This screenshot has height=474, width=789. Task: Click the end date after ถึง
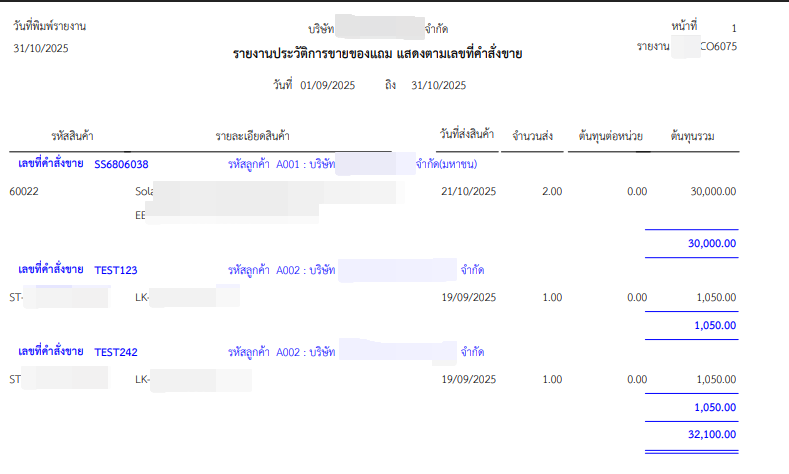click(438, 86)
